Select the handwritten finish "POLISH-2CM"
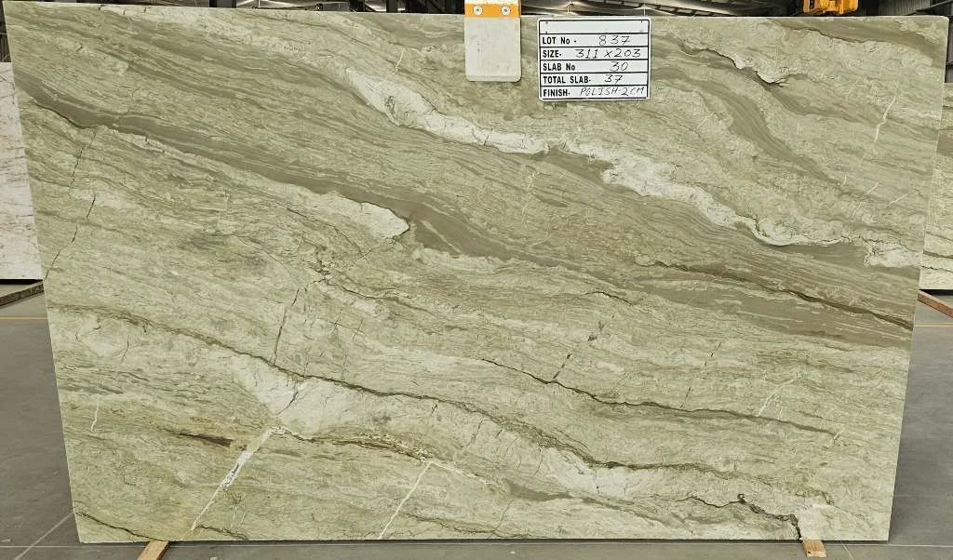 [611, 92]
